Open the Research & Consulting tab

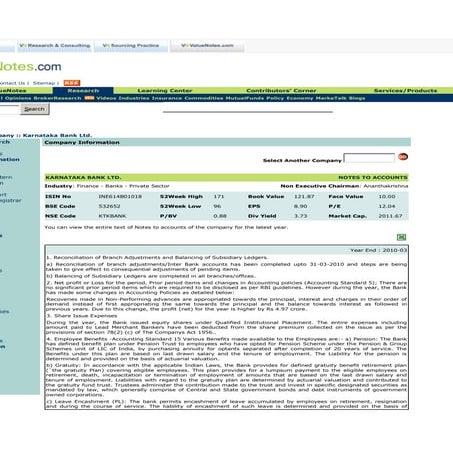[55, 46]
